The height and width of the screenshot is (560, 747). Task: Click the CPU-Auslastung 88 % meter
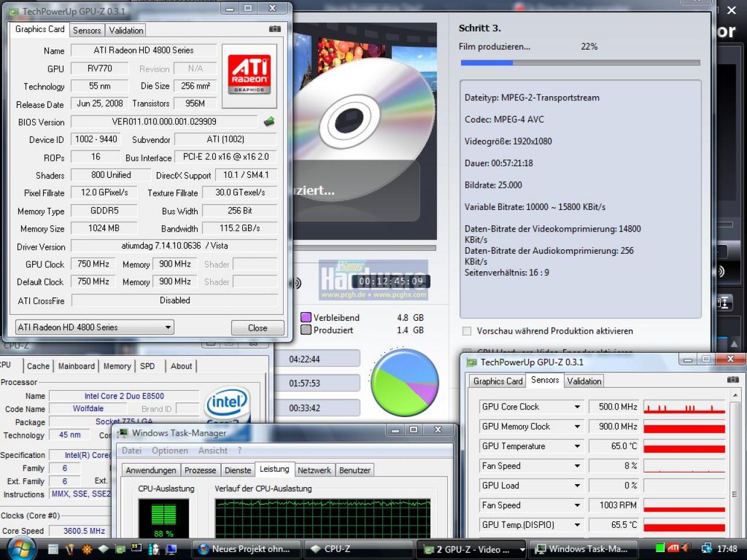pyautogui.click(x=164, y=518)
